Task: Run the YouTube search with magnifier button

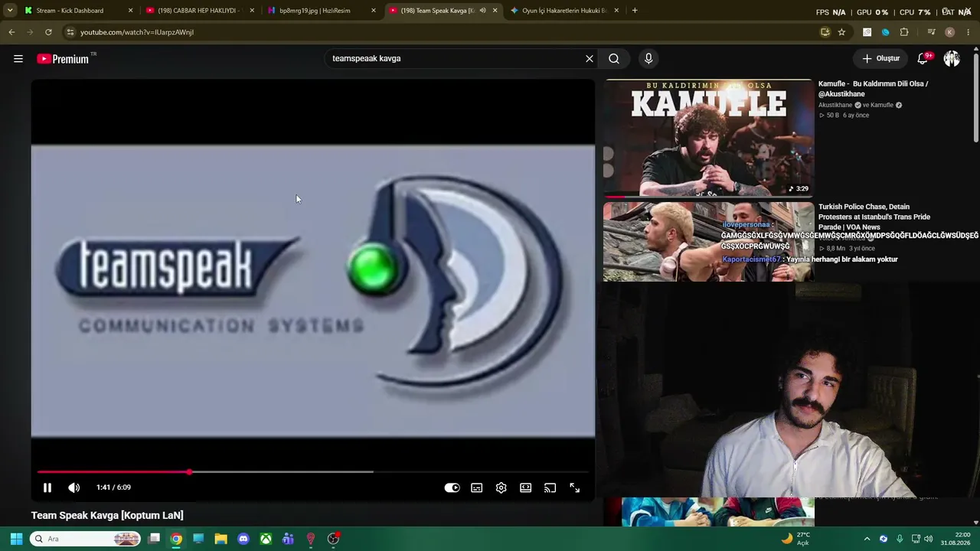Action: point(614,58)
